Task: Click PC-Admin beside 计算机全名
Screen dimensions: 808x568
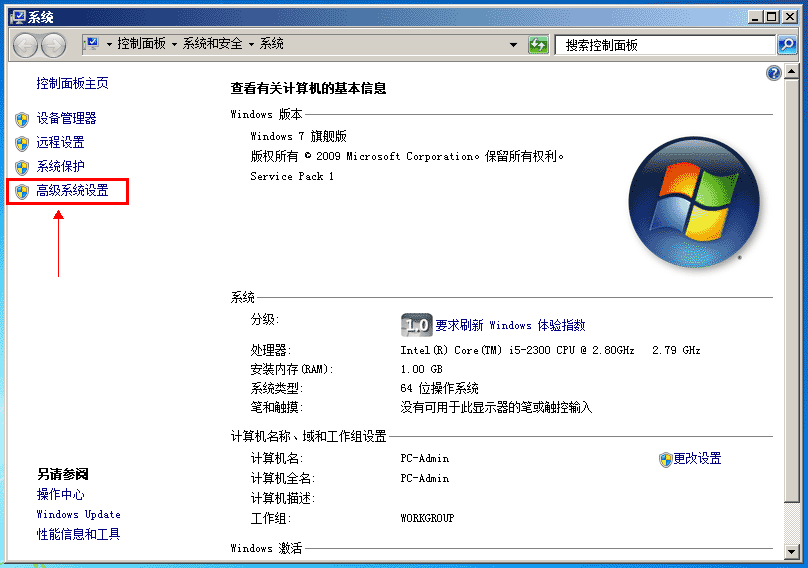Action: click(425, 478)
